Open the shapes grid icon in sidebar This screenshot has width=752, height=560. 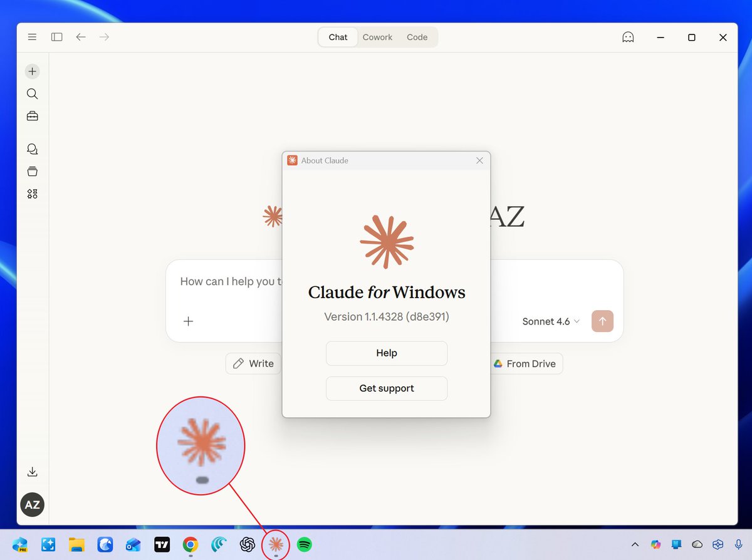tap(33, 194)
